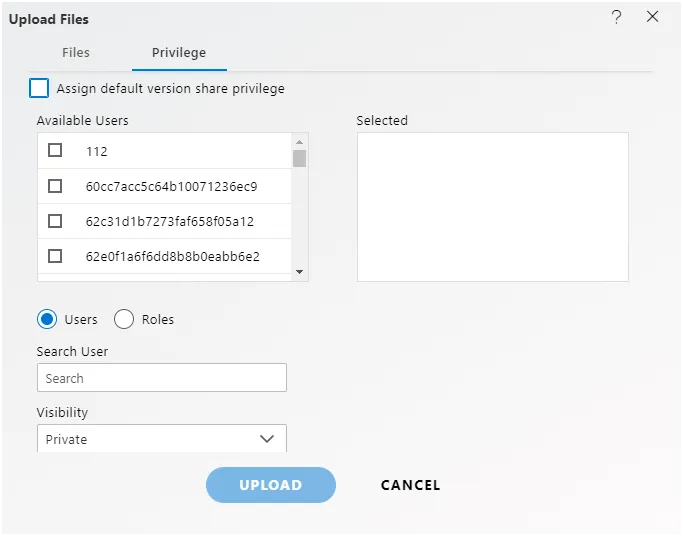The image size is (683, 536).
Task: Click inside the Selected users box
Action: tap(493, 207)
